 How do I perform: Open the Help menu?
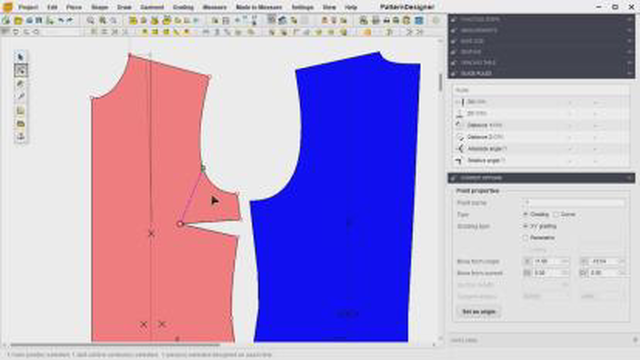click(351, 7)
